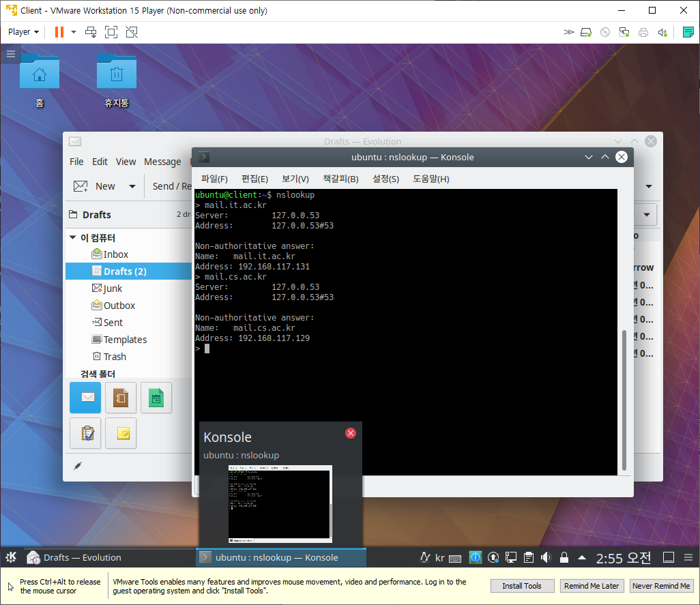Select the Outbox folder
Screen dimensions: 700x605
coord(128,306)
